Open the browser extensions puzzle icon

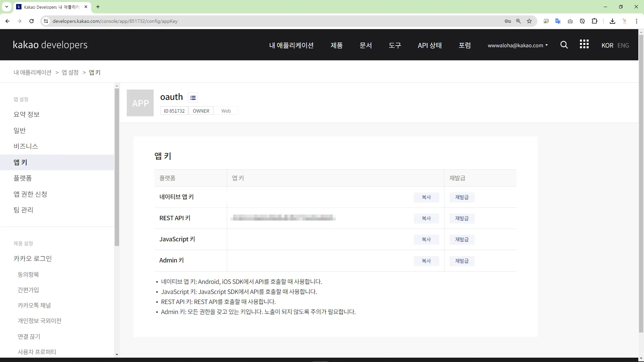pyautogui.click(x=594, y=21)
